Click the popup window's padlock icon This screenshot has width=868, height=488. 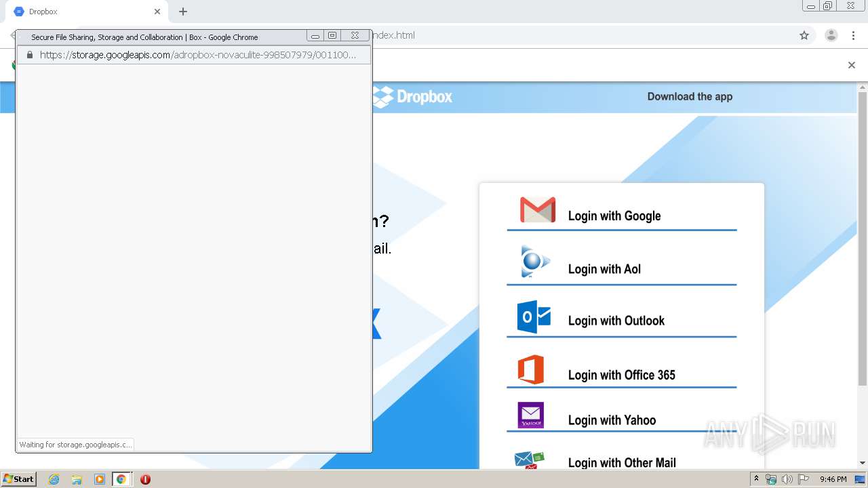pos(29,55)
